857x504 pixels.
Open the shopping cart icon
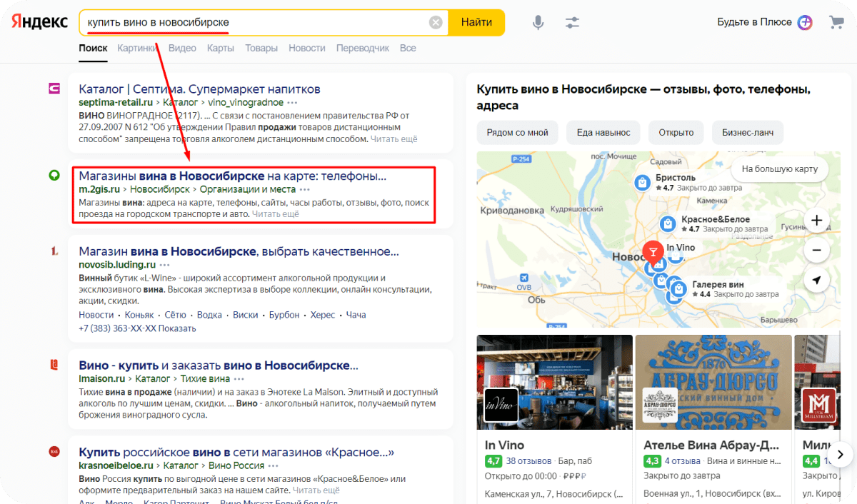[x=836, y=22]
